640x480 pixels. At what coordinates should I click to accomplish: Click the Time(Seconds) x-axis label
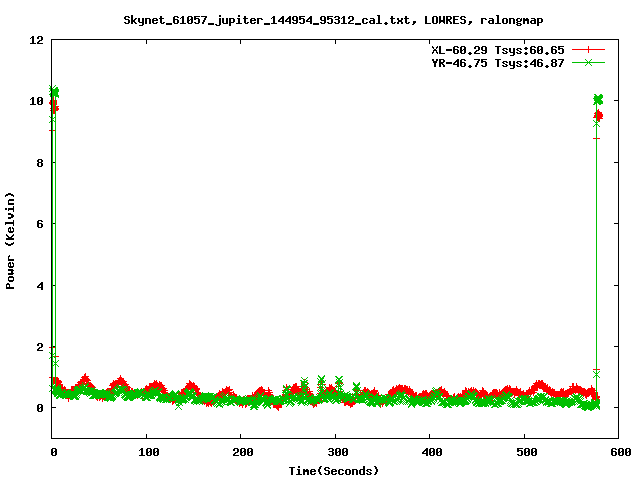coord(334,470)
